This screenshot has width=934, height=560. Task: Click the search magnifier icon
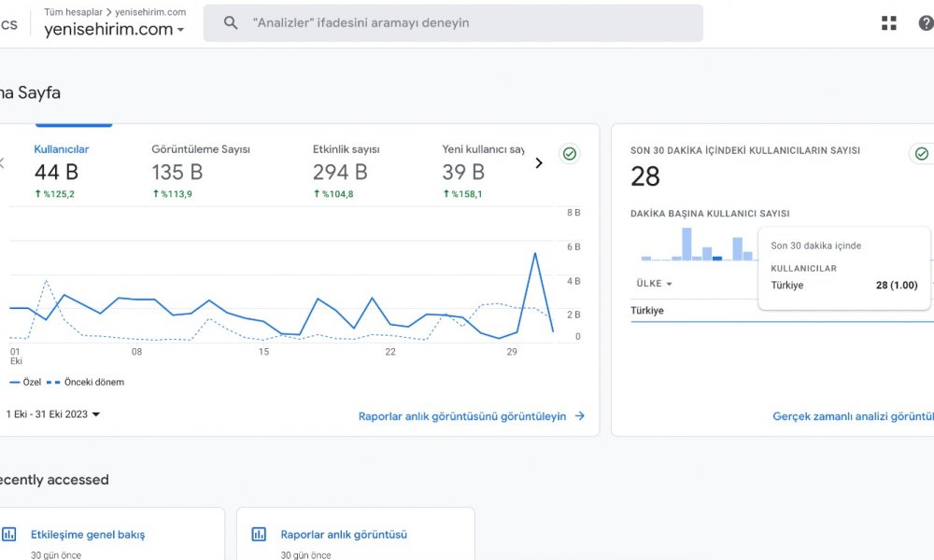231,23
